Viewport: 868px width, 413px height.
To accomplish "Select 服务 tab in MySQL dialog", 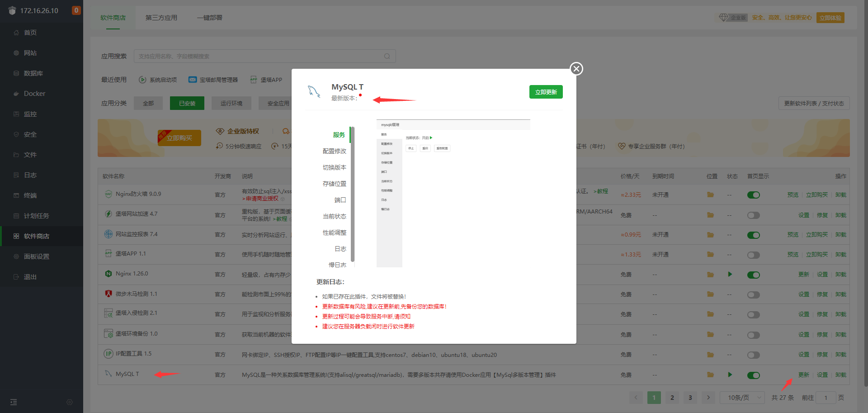I will click(x=339, y=135).
